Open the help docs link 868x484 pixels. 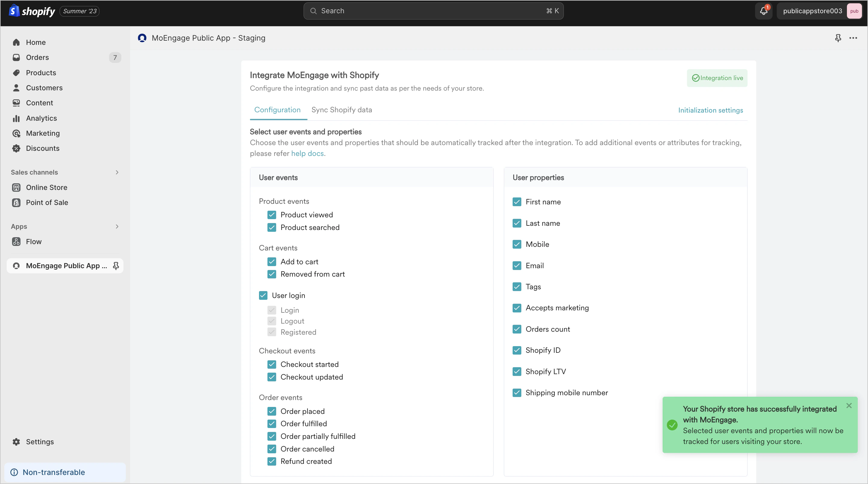[x=307, y=153]
